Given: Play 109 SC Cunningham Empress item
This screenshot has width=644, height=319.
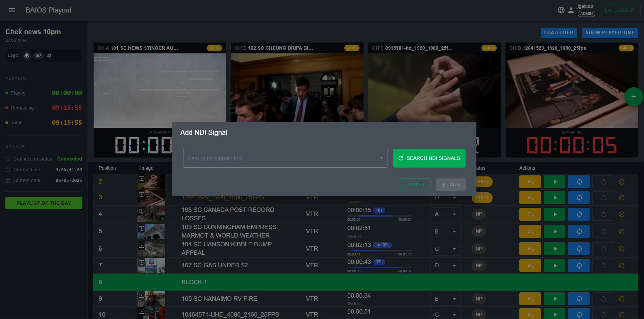Looking at the screenshot, I should click(554, 231).
